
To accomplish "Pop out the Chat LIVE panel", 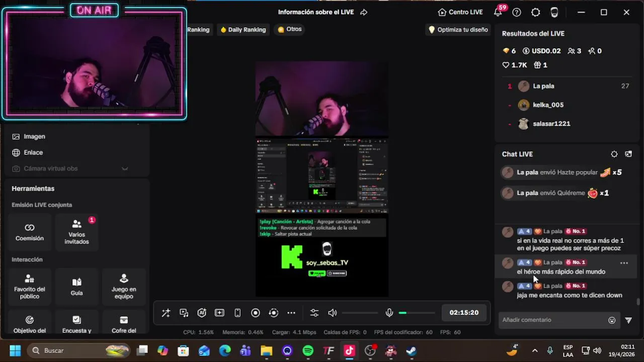I will point(628,154).
